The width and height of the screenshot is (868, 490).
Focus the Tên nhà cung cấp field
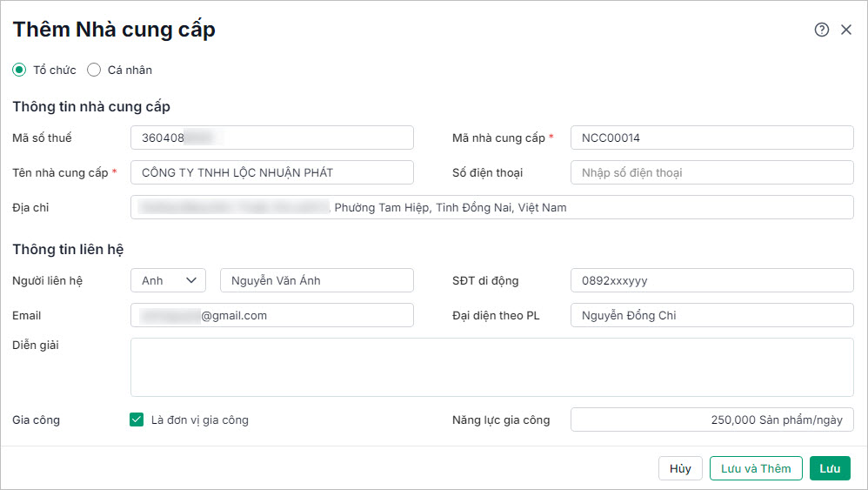click(x=271, y=172)
